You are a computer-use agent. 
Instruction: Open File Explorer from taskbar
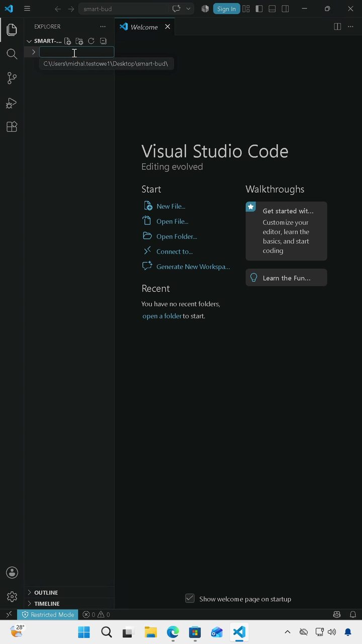click(x=150, y=632)
